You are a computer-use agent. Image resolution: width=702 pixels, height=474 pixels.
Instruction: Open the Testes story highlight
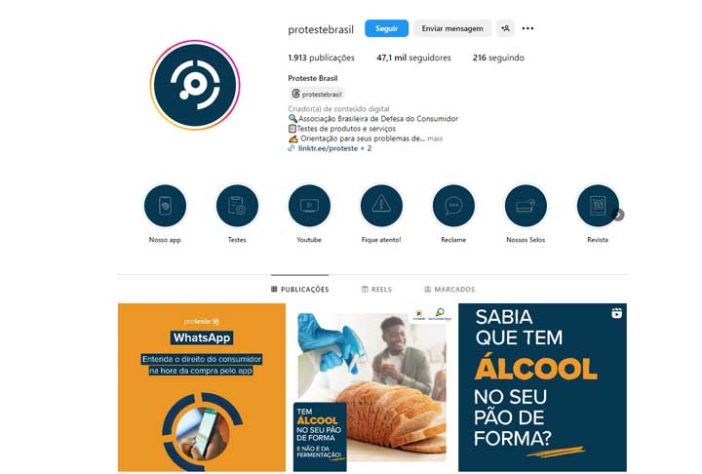pos(237,206)
